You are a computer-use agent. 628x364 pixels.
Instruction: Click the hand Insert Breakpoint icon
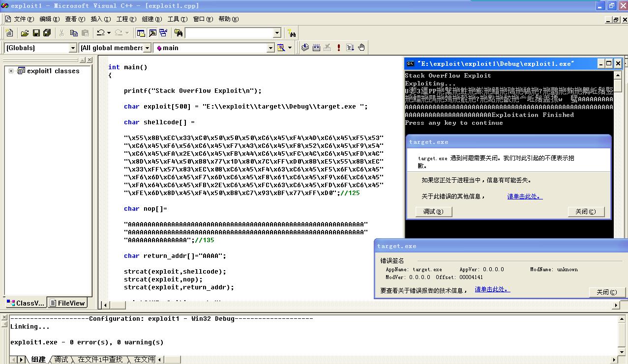[x=361, y=48]
